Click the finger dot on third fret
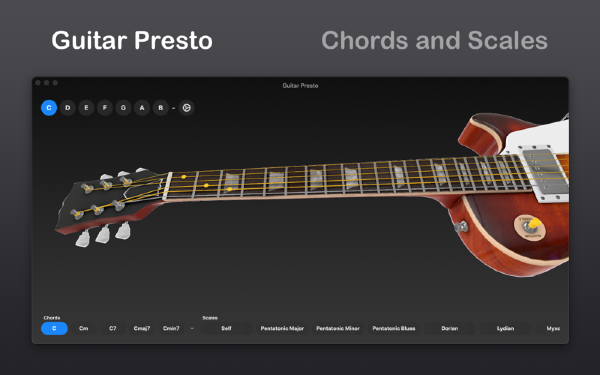 230,189
